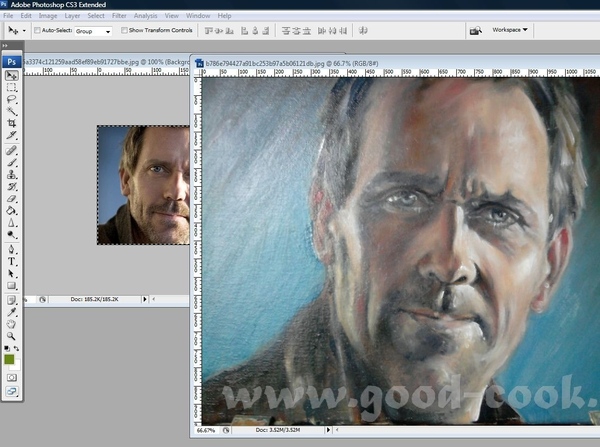Click Distribute top edges icon
Screen dimensions: 600x447
[x=286, y=31]
